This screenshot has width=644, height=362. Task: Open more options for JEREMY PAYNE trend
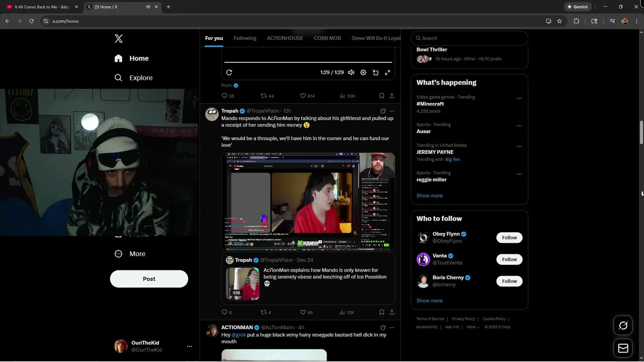point(519,147)
